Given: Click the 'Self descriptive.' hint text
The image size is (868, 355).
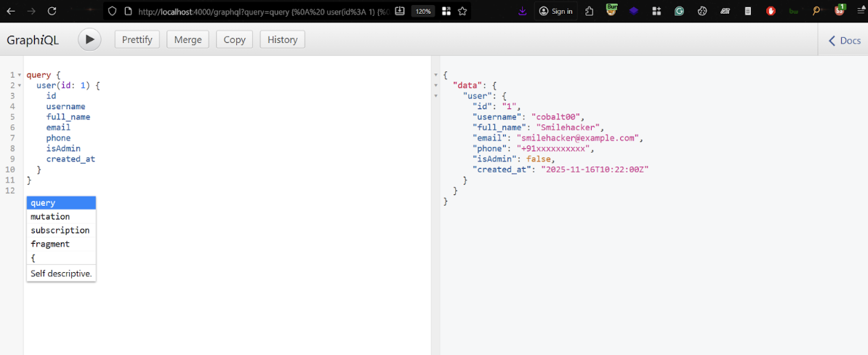Looking at the screenshot, I should point(62,274).
